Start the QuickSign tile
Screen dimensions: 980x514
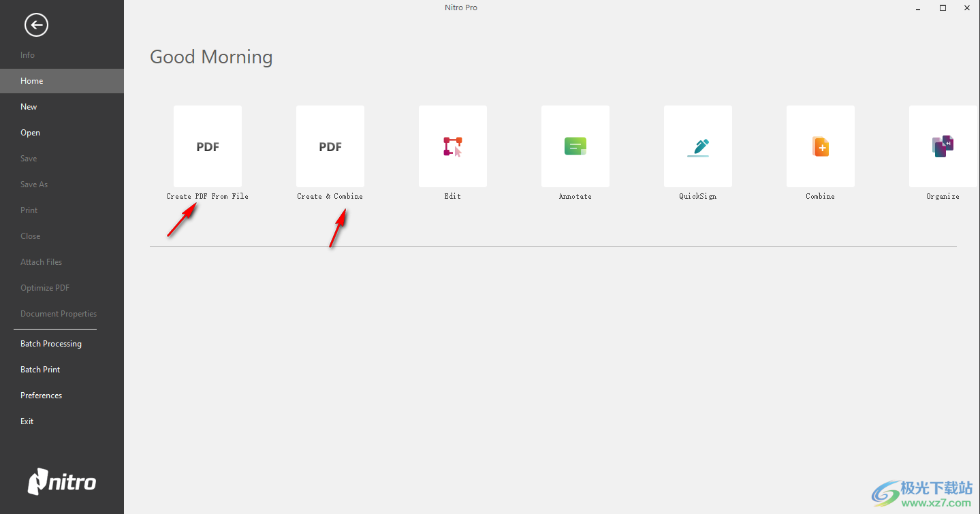698,146
